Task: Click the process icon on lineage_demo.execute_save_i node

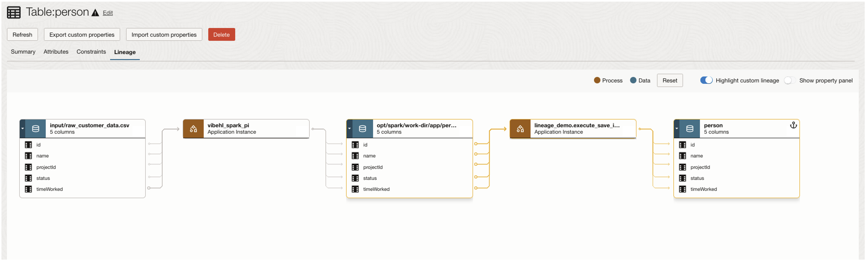Action: pyautogui.click(x=520, y=129)
